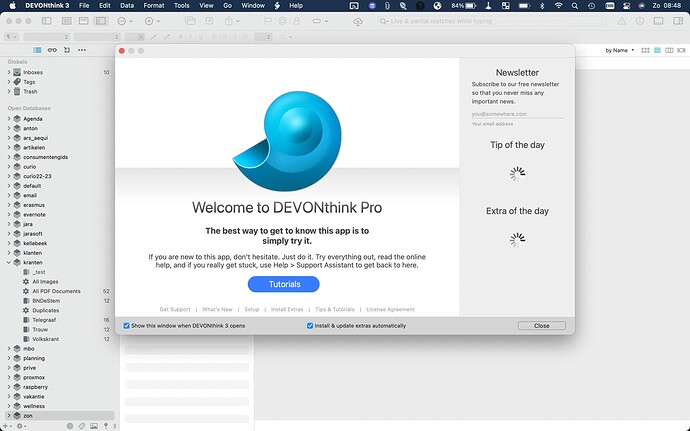Switch to columns view icon
Image resolution: width=690 pixels, height=431 pixels.
point(669,50)
